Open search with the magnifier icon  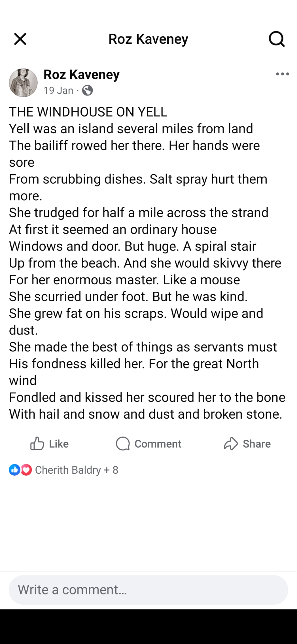point(276,39)
